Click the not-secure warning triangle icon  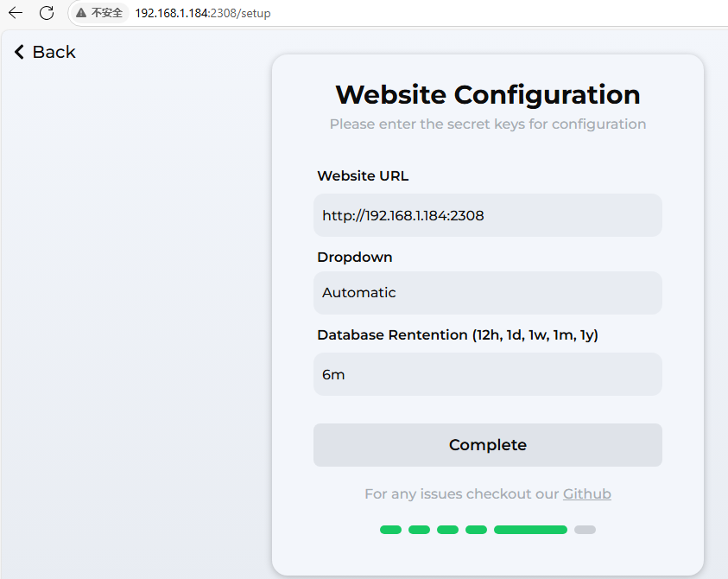point(81,13)
